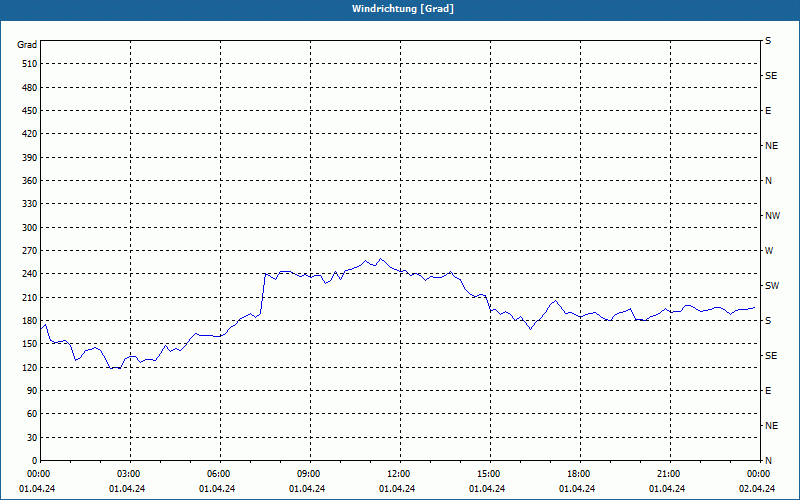Click the 01.04.24 date under 12:00
Viewport: 800px width, 500px height.
coord(397,489)
